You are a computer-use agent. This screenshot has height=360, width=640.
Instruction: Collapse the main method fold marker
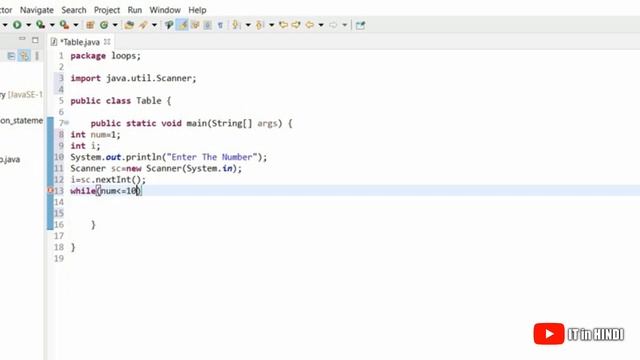(x=66, y=123)
